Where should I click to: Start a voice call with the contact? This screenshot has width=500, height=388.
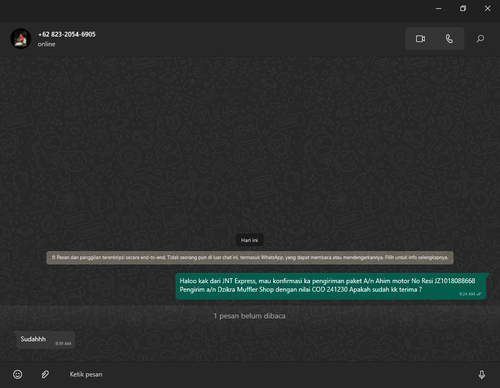pyautogui.click(x=449, y=39)
